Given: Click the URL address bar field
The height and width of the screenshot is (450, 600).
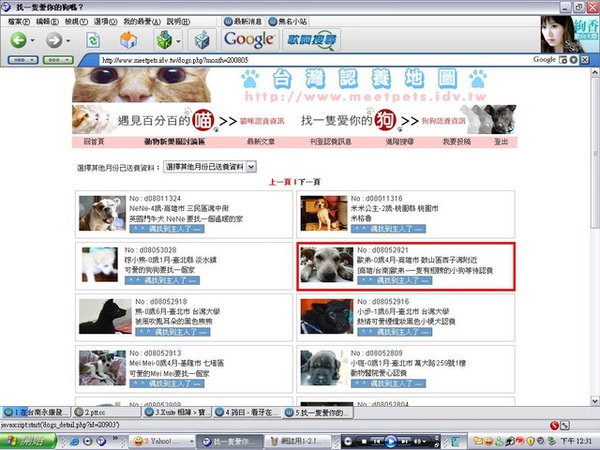Looking at the screenshot, I should point(306,60).
